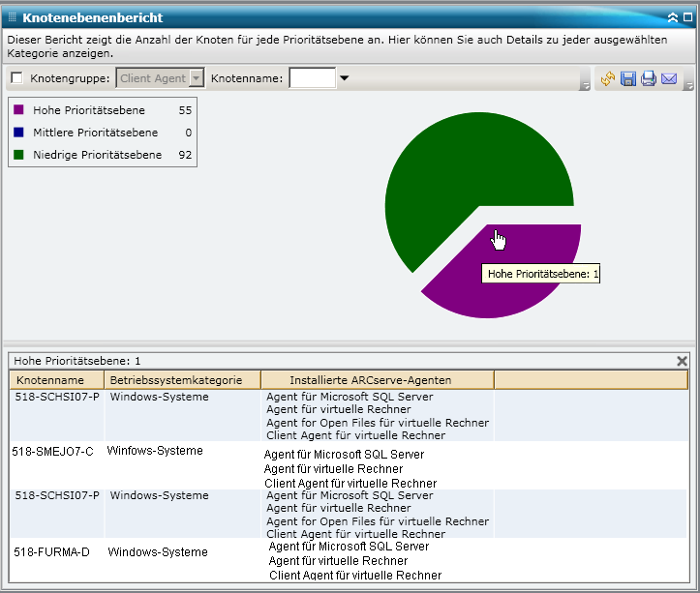Open the Client Agent dropdown
The image size is (700, 593).
point(197,78)
